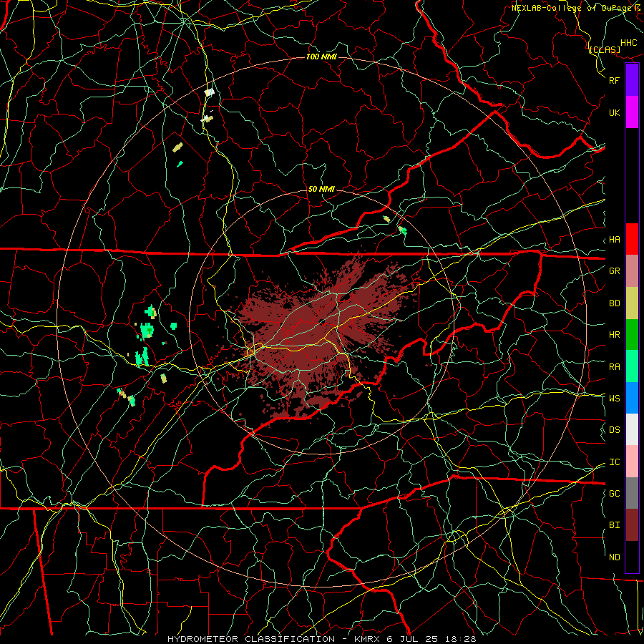
Task: Click the HR legend label
Action: 614,335
